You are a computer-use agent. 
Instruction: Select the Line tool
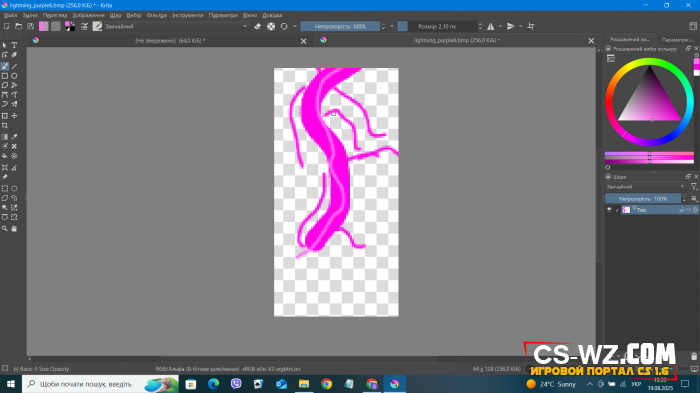pos(14,66)
